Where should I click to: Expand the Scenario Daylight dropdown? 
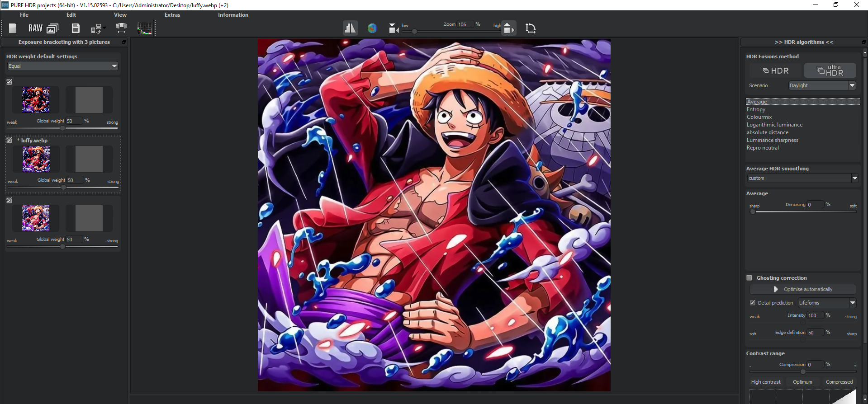pyautogui.click(x=822, y=85)
